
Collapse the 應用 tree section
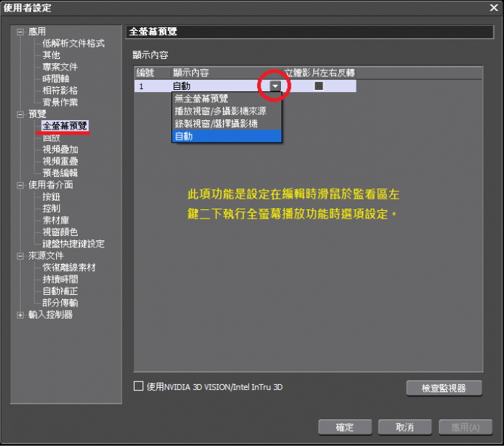pyautogui.click(x=21, y=32)
